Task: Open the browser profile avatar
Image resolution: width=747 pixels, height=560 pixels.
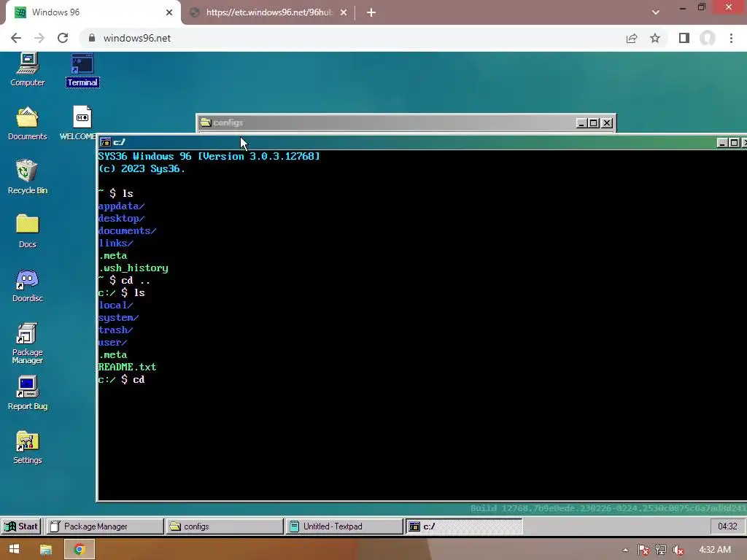Action: click(x=708, y=38)
